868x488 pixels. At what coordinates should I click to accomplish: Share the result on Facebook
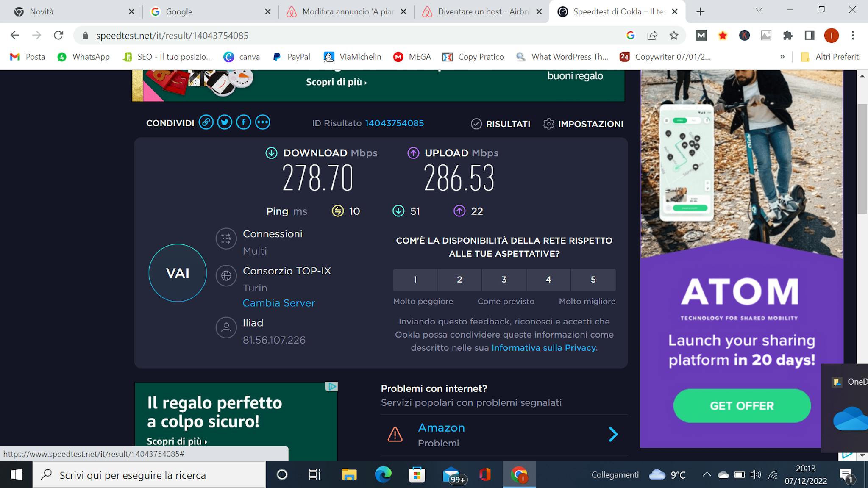(244, 122)
